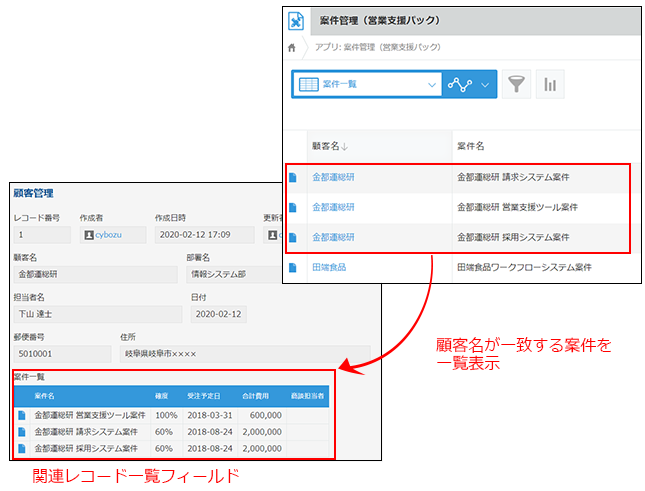Expand the chevron next to graph icon

486,84
